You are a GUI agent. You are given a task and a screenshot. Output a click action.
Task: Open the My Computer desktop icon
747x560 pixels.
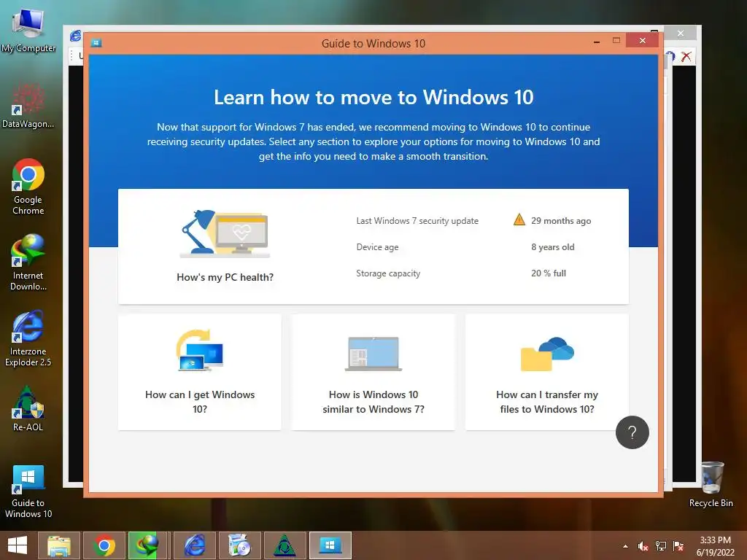[x=28, y=29]
